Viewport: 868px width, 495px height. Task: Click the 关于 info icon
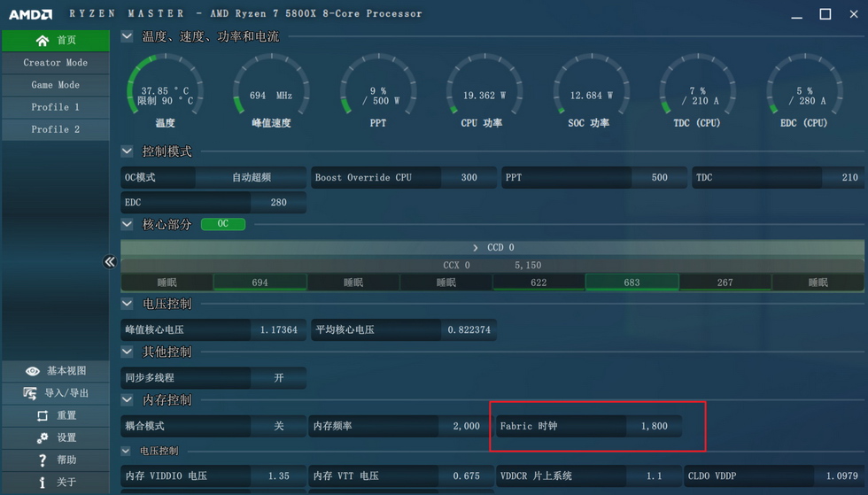[43, 483]
